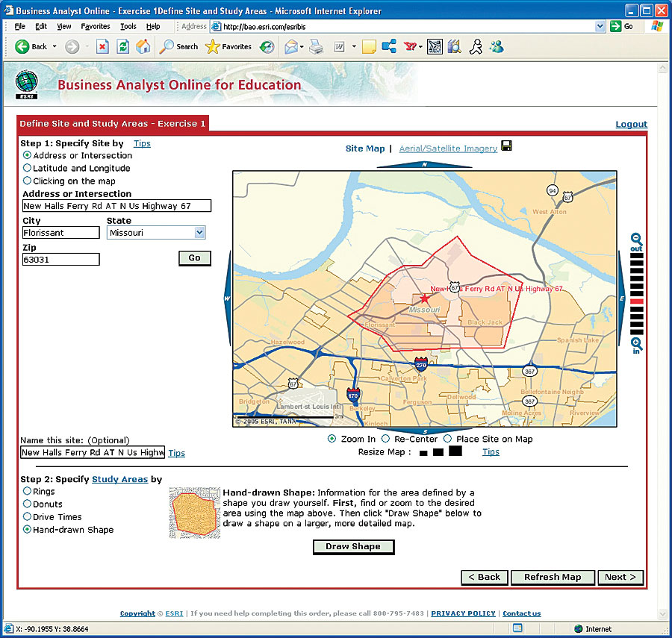Click the browser Forward arrow icon

click(72, 47)
